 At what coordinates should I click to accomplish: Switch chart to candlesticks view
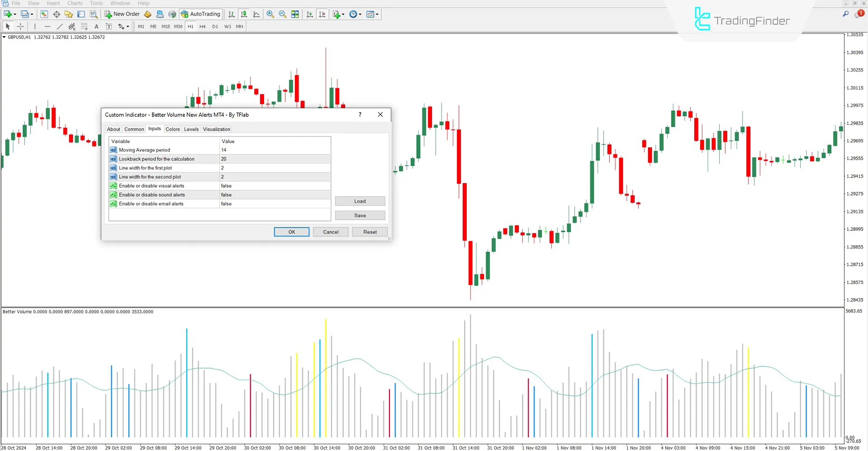244,14
